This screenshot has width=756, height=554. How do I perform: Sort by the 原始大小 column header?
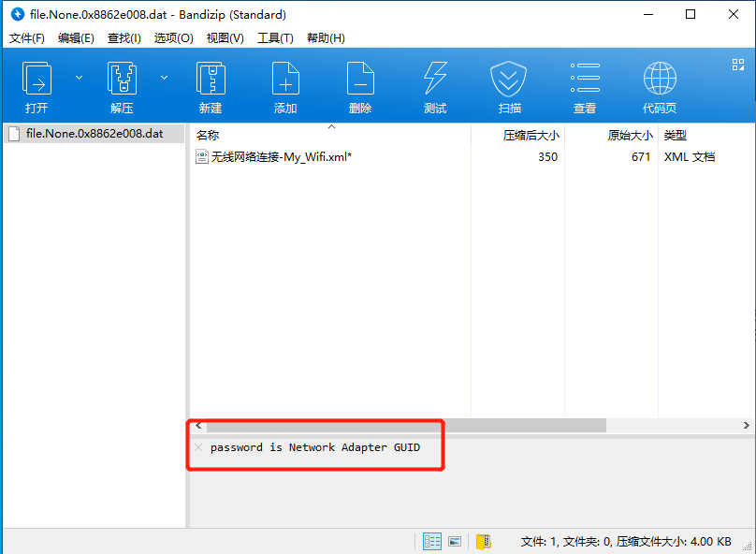coord(611,136)
